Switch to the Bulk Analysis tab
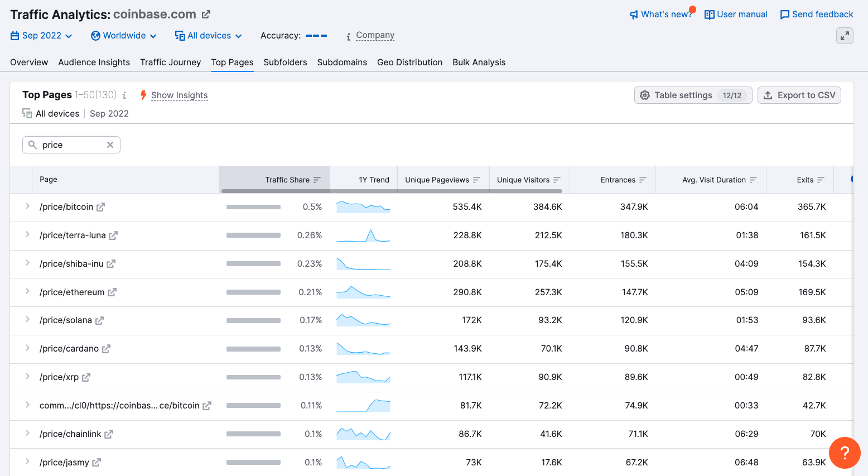Screen dimensions: 868x476 pyautogui.click(x=479, y=62)
